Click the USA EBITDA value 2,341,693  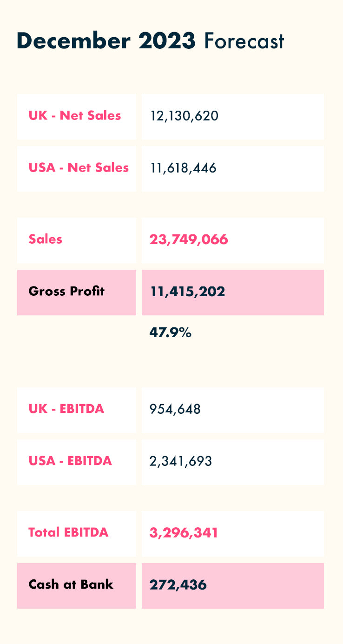[x=181, y=462]
